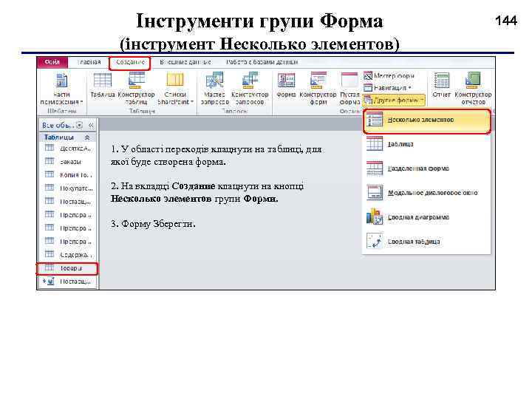Start Мастер запросов

tap(214, 89)
